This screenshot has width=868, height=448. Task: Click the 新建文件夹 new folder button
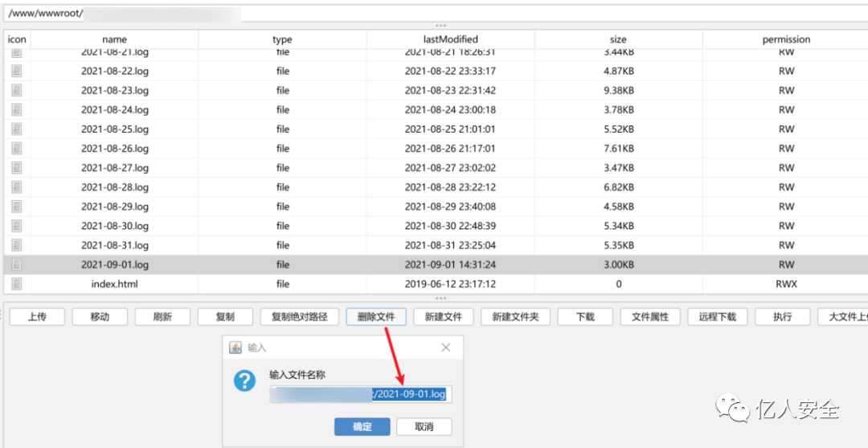click(515, 317)
